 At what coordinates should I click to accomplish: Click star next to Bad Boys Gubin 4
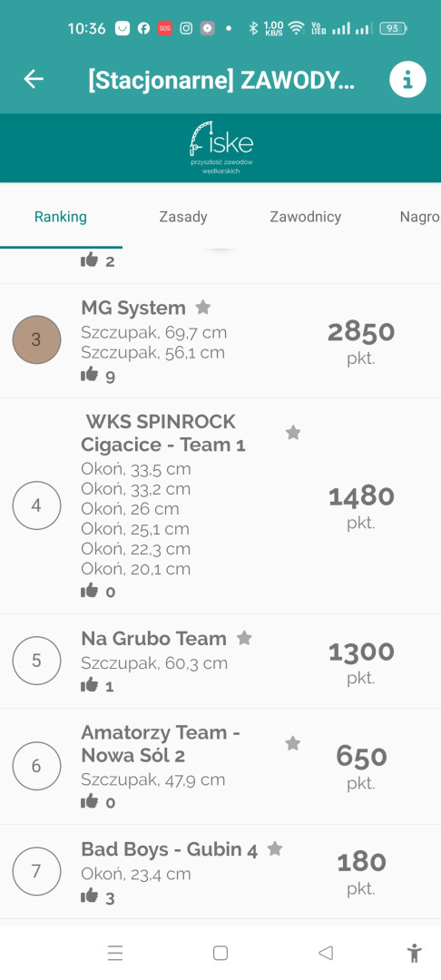[x=275, y=848]
